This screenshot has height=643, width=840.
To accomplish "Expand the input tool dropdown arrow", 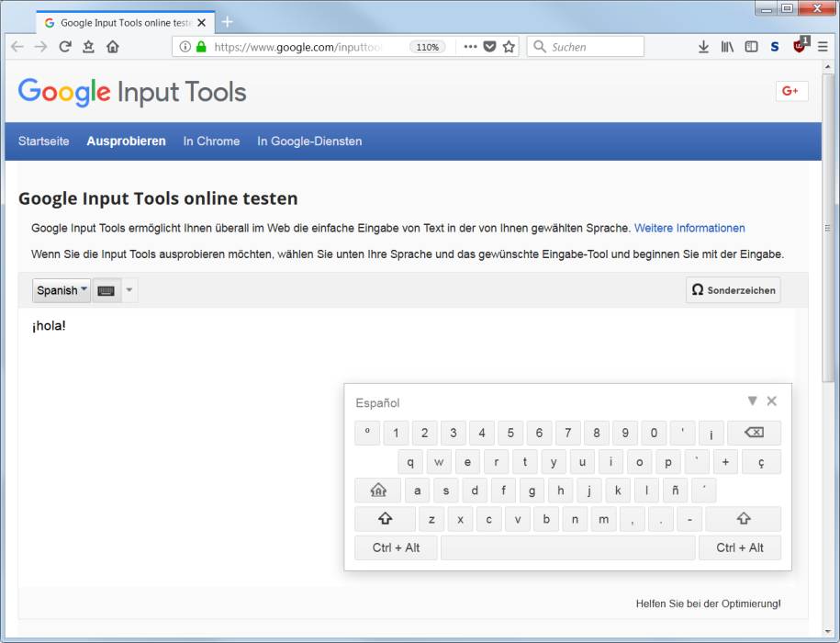I will (129, 290).
